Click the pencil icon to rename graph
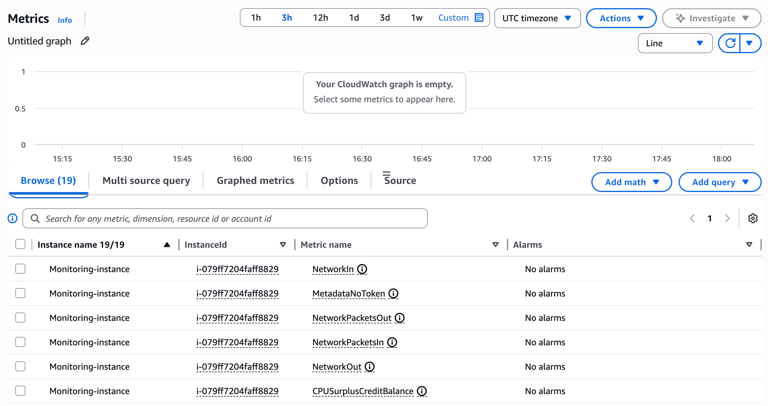 pyautogui.click(x=85, y=41)
